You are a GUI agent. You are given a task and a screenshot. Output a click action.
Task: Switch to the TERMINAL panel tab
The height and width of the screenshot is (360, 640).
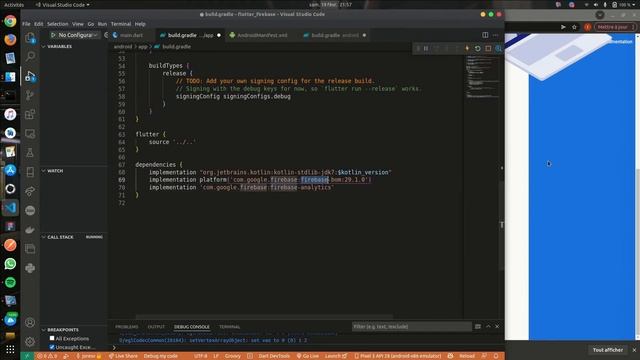pos(229,327)
